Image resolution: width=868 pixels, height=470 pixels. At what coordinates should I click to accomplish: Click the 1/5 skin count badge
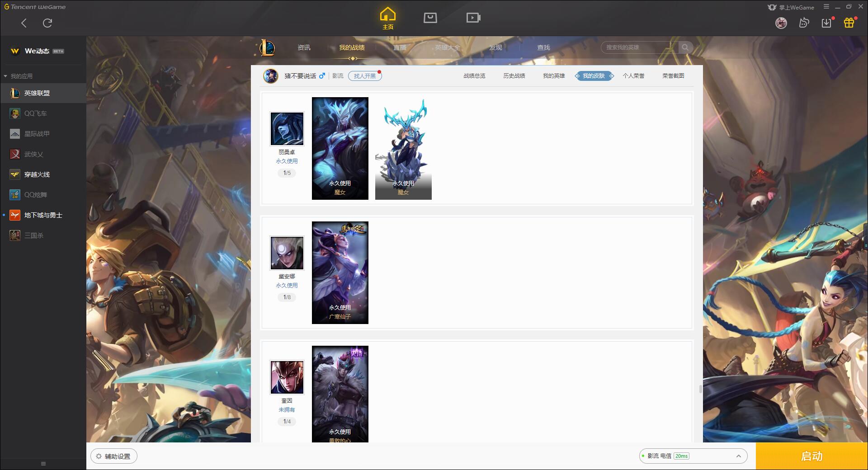(x=287, y=173)
